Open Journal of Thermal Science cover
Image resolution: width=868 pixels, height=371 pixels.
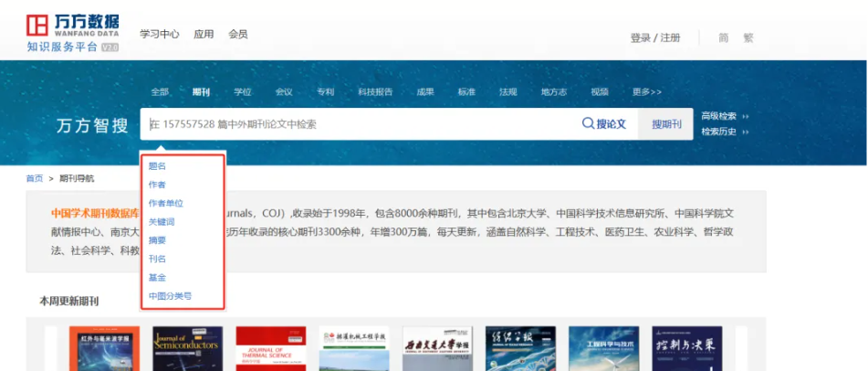pos(271,348)
